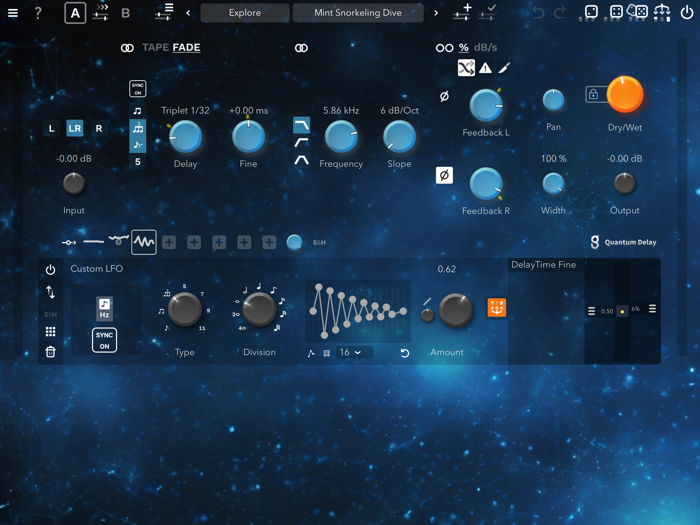Open right menu of DelayTime Fine slot
The image size is (700, 525).
click(x=652, y=308)
